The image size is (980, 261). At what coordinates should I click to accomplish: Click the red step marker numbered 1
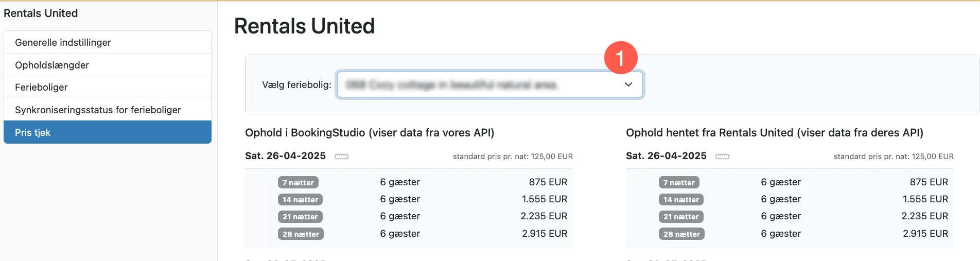620,58
